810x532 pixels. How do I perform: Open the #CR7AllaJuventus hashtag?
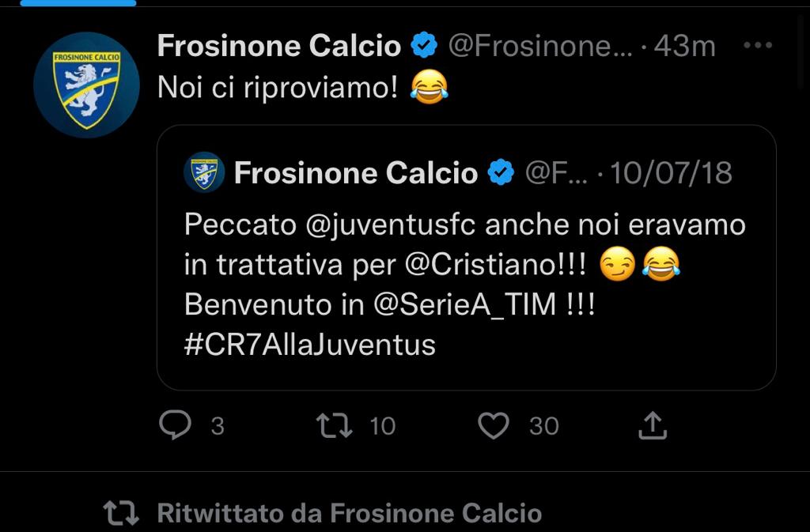click(310, 345)
